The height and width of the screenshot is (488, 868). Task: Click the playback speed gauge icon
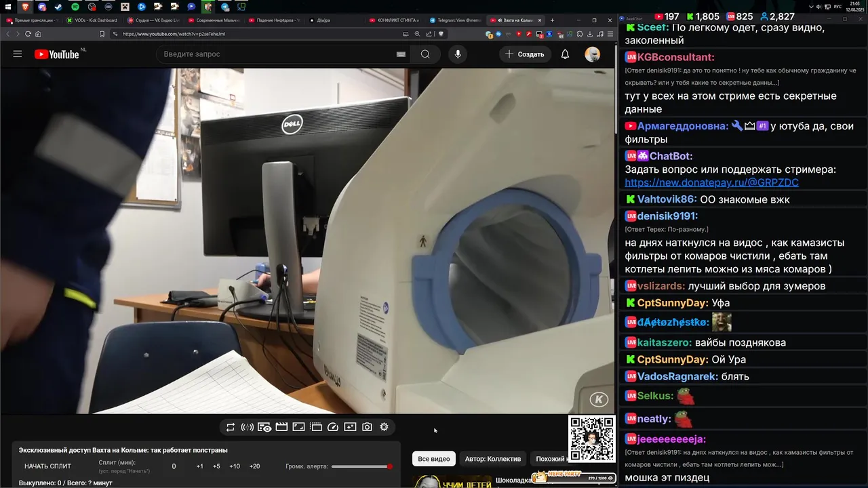333,427
